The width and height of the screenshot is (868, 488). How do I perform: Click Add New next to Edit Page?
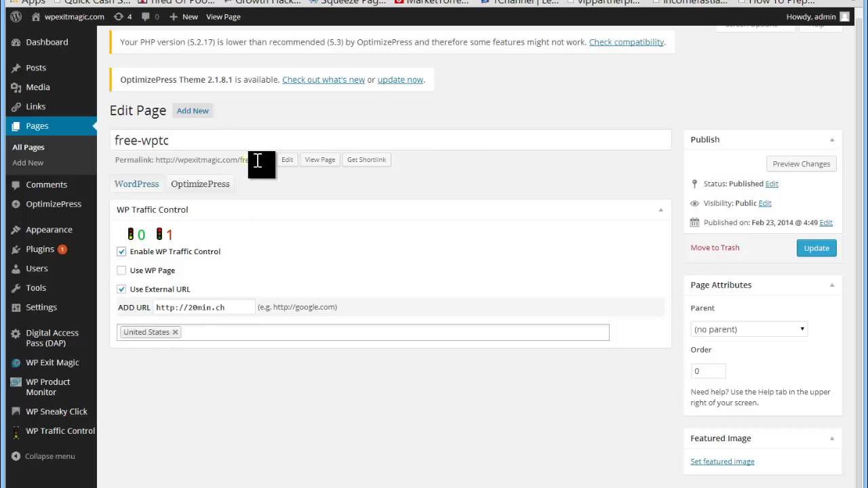tap(193, 110)
